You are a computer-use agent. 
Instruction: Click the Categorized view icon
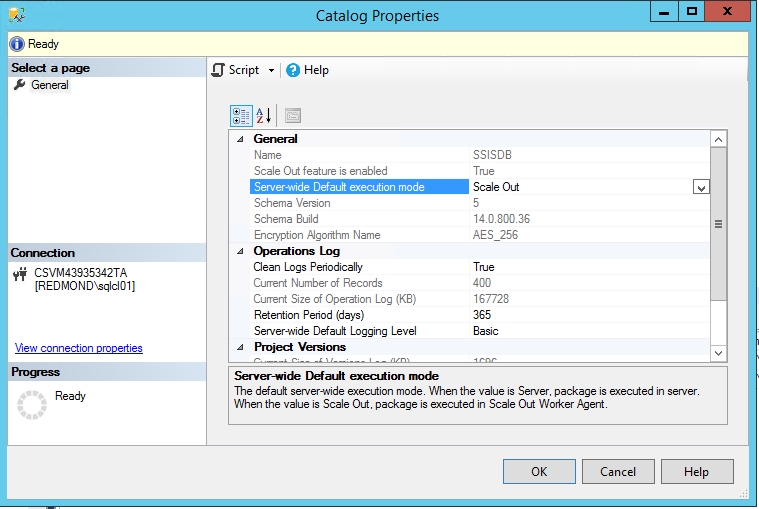[241, 115]
